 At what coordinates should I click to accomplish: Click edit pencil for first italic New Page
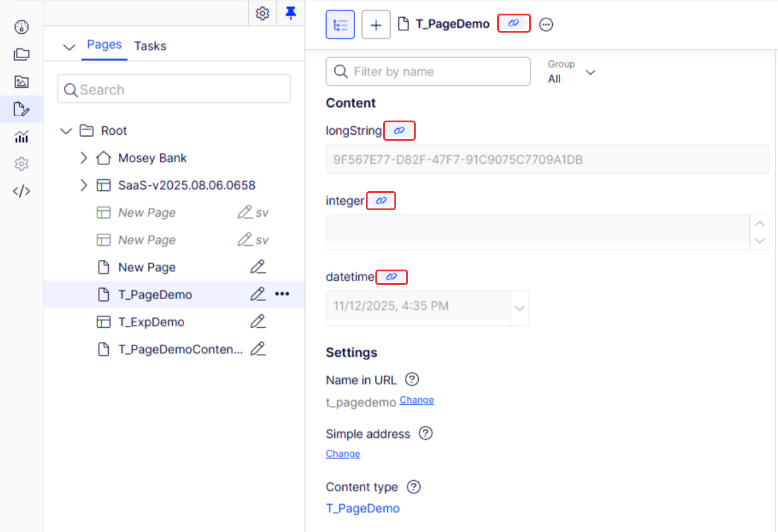click(245, 212)
